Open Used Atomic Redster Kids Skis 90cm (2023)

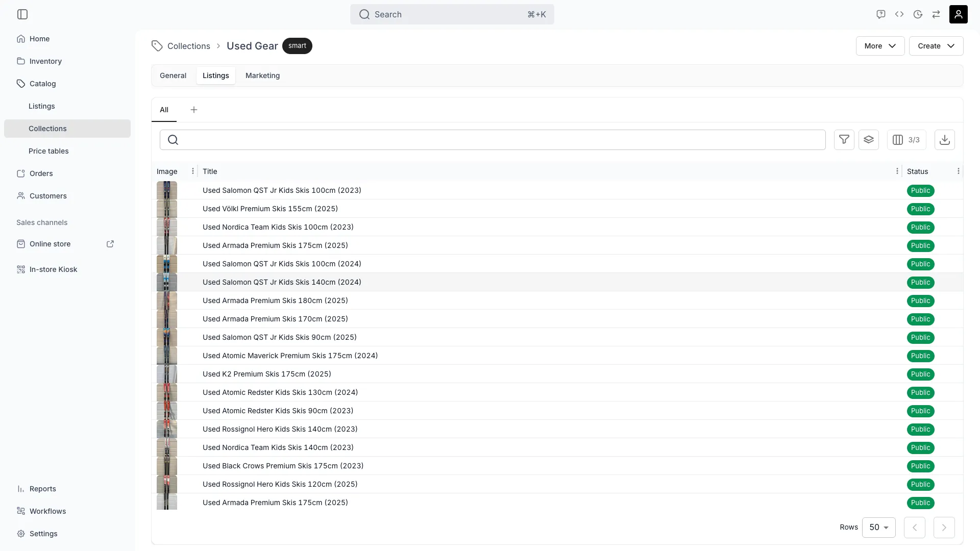pos(278,411)
